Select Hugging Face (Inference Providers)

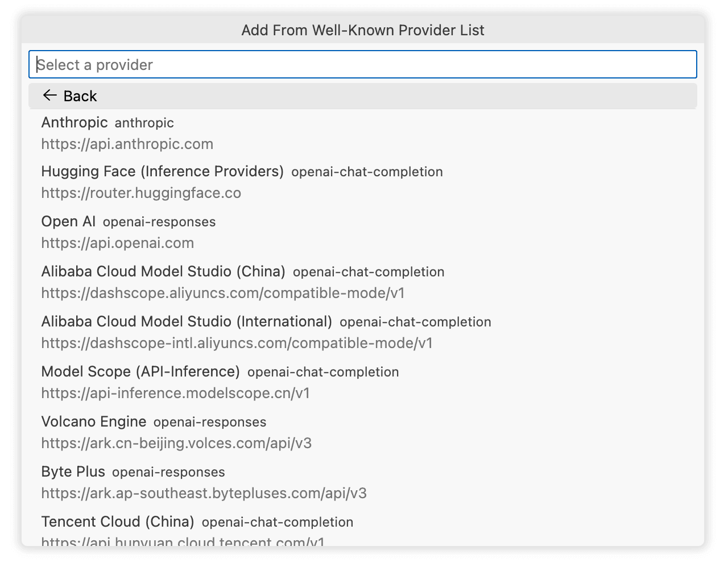(363, 182)
